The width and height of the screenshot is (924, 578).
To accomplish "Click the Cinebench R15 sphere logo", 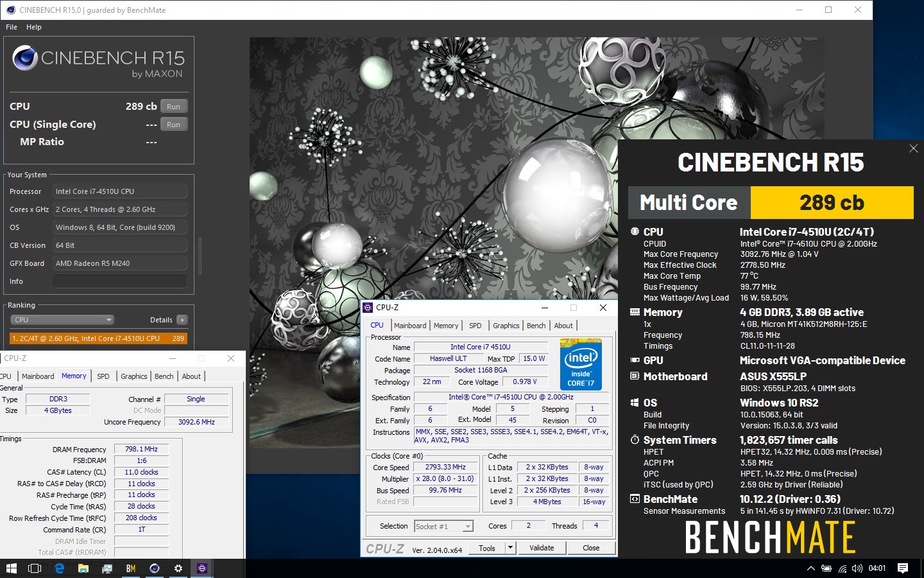I will coord(25,58).
